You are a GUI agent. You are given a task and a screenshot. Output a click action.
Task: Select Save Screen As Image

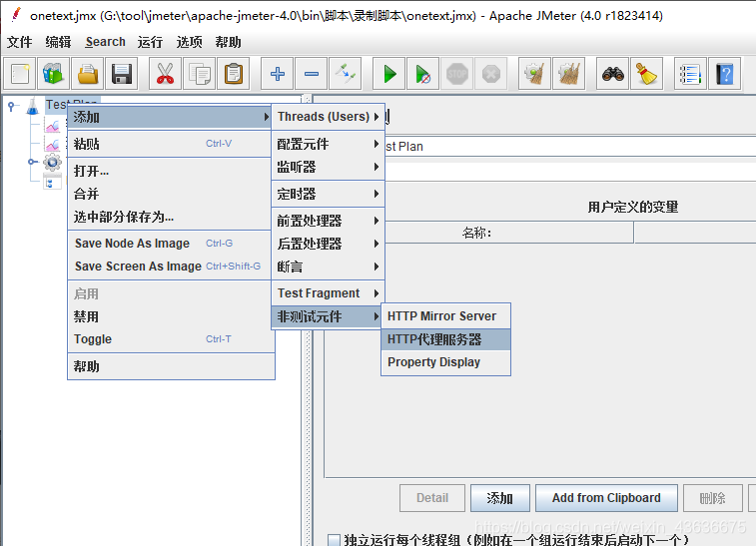click(171, 266)
